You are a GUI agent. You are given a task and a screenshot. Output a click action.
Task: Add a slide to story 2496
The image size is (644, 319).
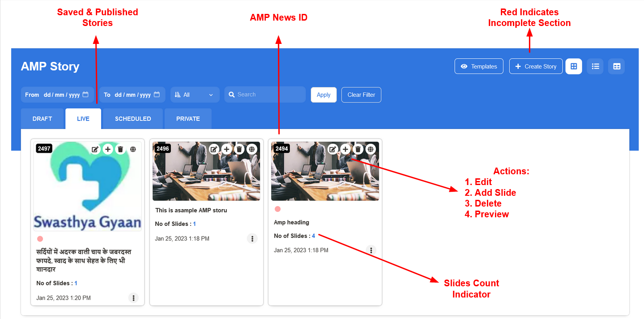click(227, 149)
